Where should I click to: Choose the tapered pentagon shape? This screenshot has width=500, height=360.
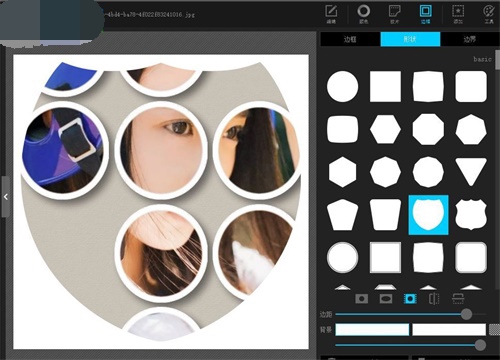(343, 215)
